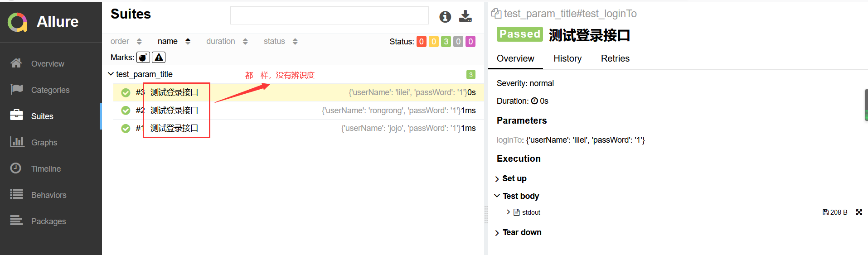Image resolution: width=868 pixels, height=255 pixels.
Task: Switch to the Retries tab
Action: click(x=615, y=58)
